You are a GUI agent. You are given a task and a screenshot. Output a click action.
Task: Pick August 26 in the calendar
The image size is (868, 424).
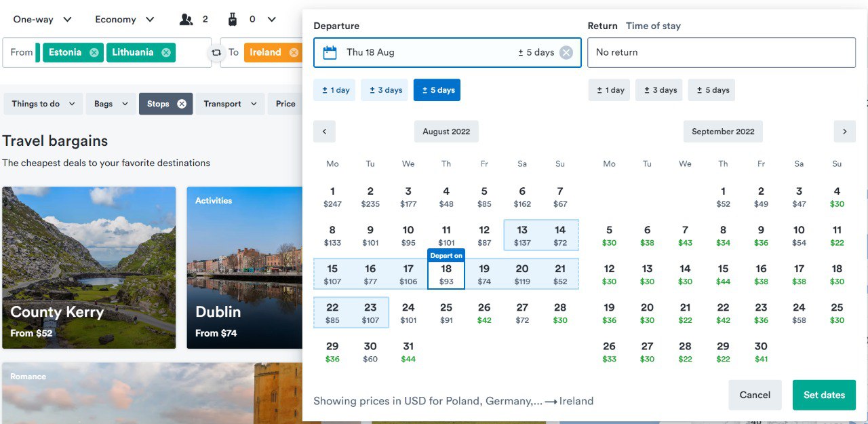tap(484, 313)
